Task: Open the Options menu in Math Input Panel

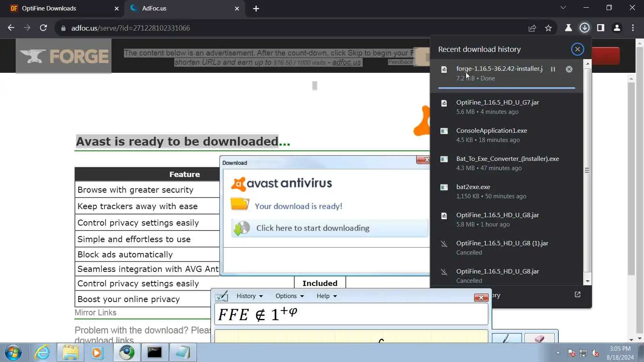Action: [x=289, y=296]
